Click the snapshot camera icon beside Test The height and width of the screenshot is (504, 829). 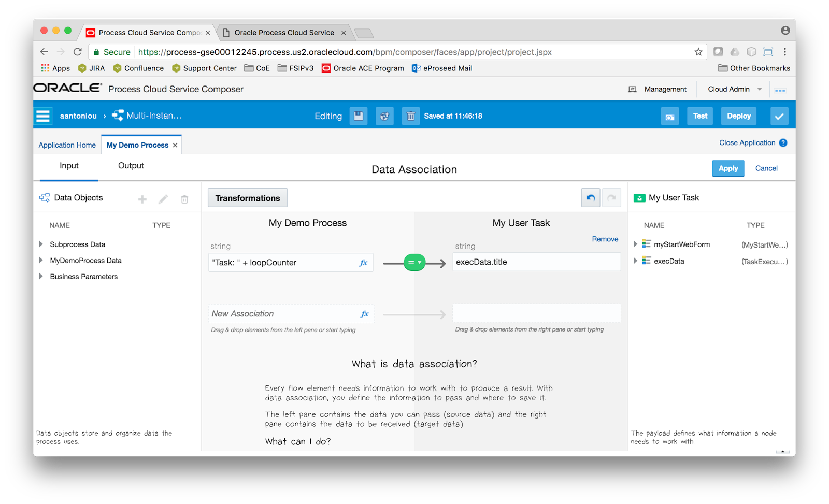[670, 116]
